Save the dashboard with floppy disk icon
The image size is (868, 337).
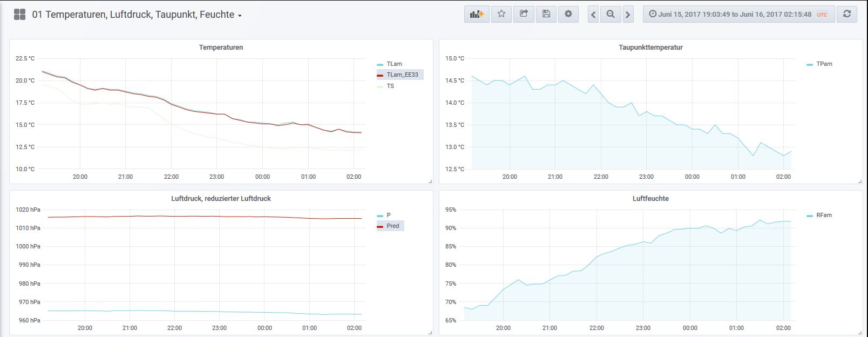tap(546, 14)
